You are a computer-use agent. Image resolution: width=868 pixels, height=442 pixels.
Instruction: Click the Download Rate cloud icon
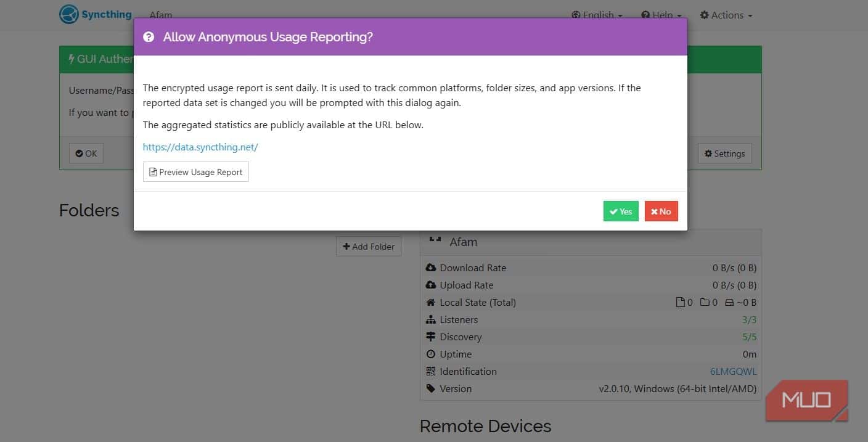(431, 268)
